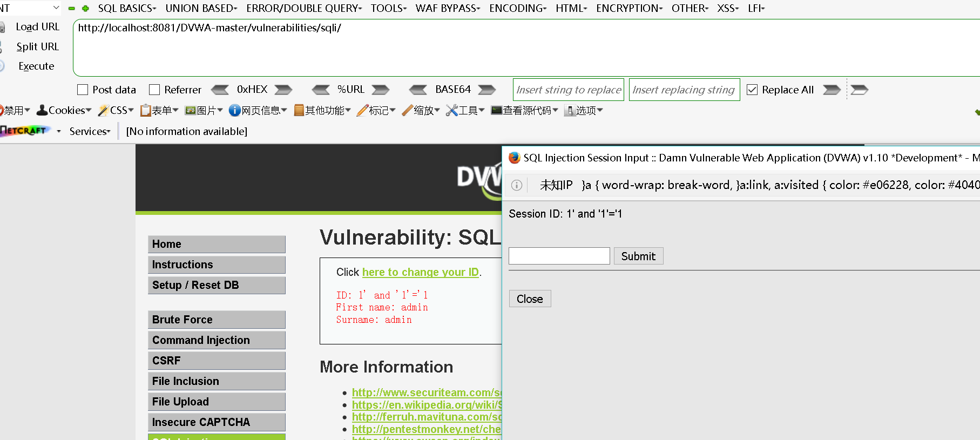
Task: Open File Inclusion in DVWA sidebar
Action: click(217, 381)
